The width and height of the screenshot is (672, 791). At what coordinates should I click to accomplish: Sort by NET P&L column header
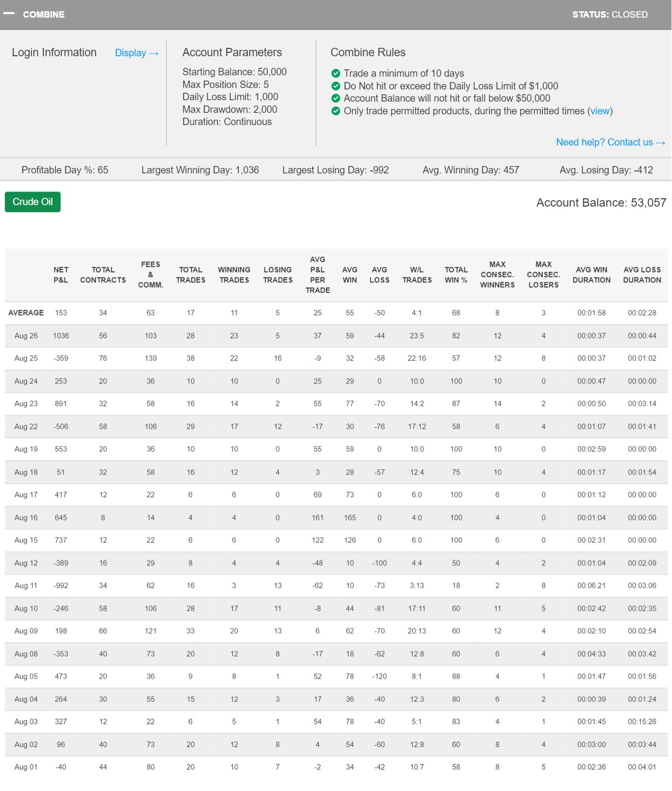61,275
